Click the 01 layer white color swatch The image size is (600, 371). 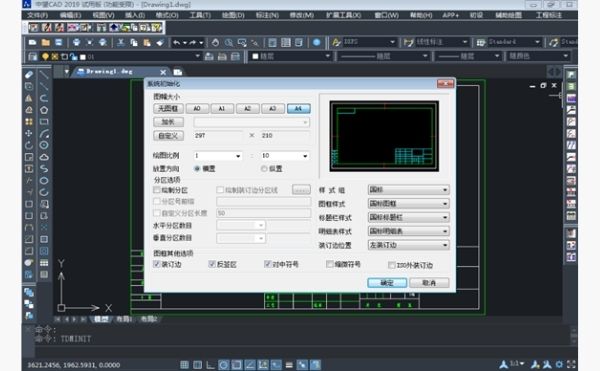(x=83, y=57)
